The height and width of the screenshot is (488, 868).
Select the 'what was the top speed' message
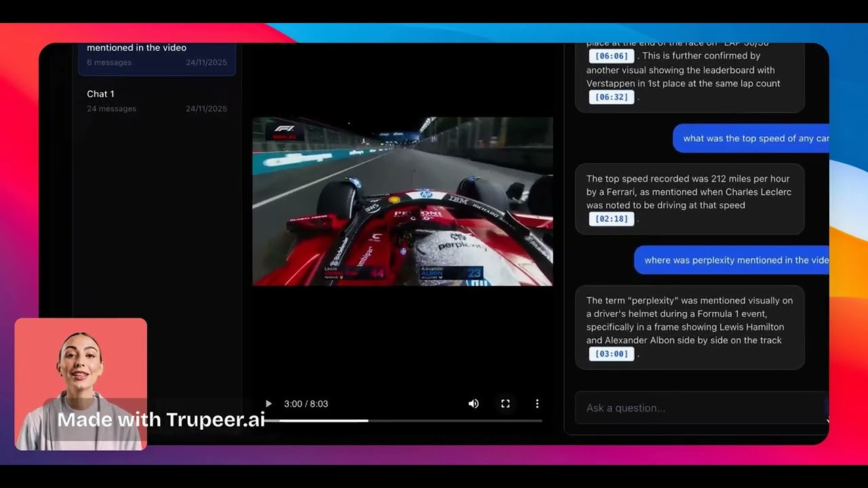tap(753, 138)
